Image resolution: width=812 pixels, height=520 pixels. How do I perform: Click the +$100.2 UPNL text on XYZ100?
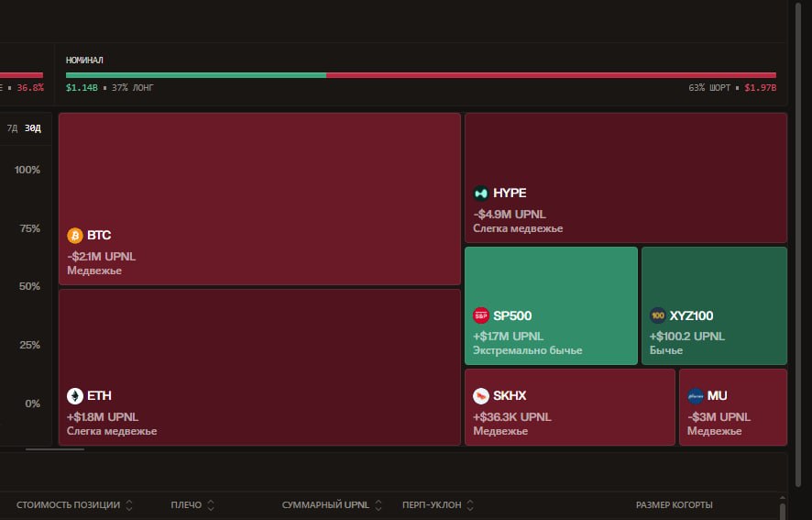(x=687, y=337)
